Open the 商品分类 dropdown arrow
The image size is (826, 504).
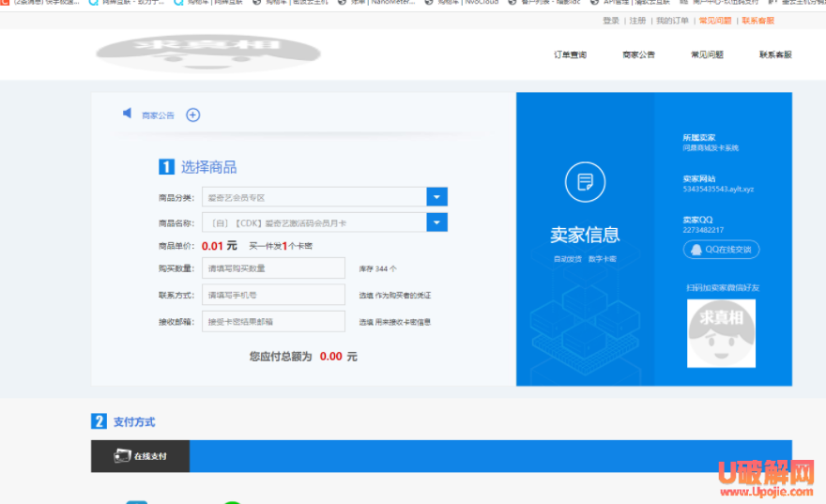pos(436,197)
